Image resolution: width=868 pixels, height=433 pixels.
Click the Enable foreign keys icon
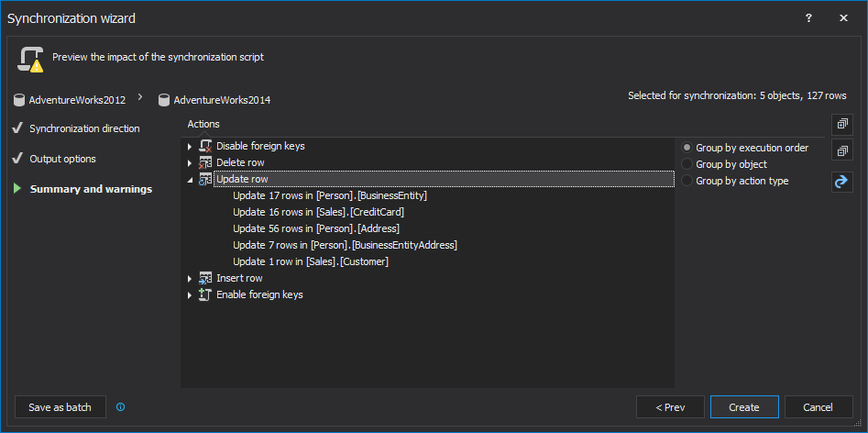pos(205,294)
